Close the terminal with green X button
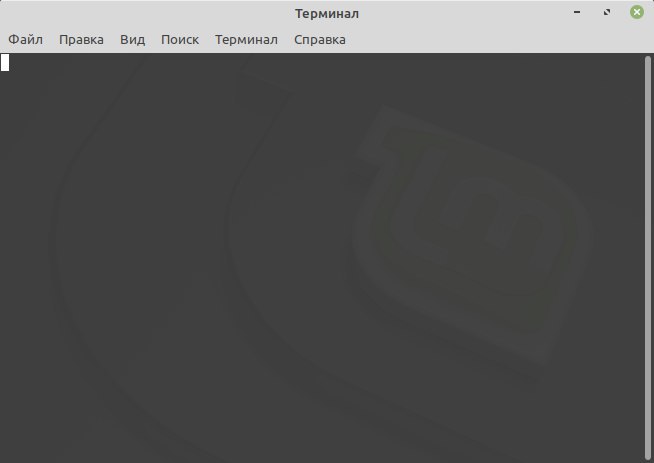This screenshot has width=654, height=463. [636, 13]
